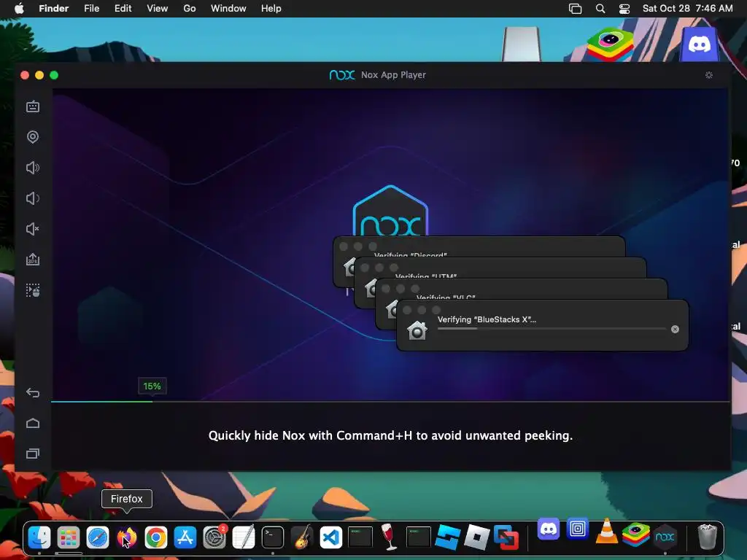
Task: Open BlueStacks desktop icon
Action: point(611,44)
